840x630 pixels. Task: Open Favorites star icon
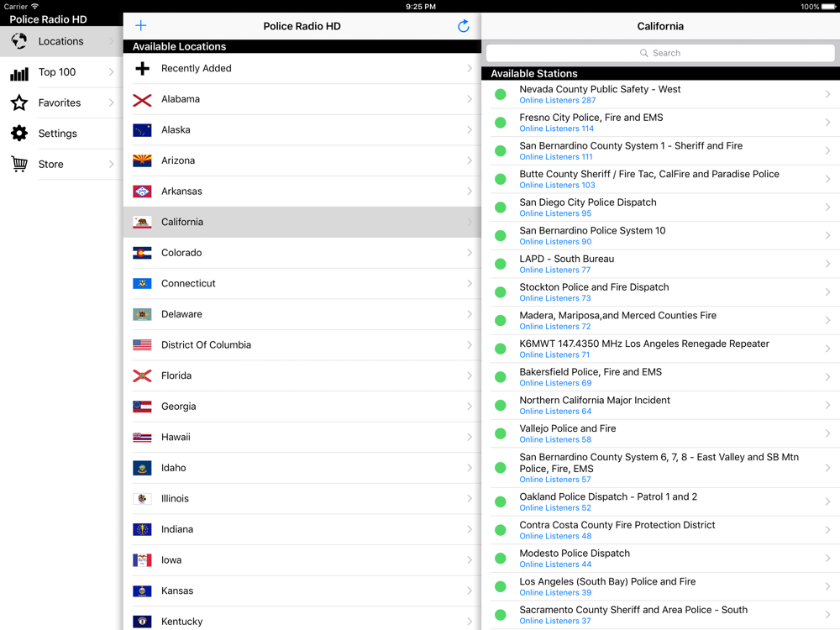(19, 102)
